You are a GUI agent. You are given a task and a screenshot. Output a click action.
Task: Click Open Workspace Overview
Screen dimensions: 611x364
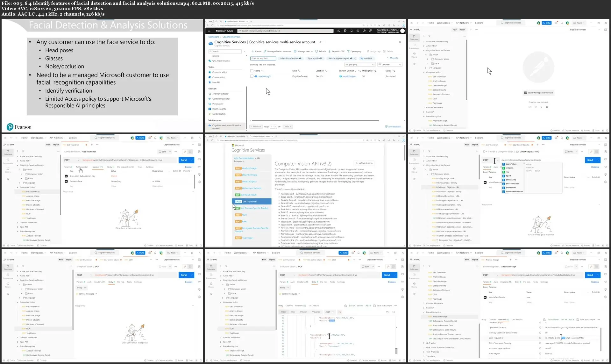[x=539, y=93]
